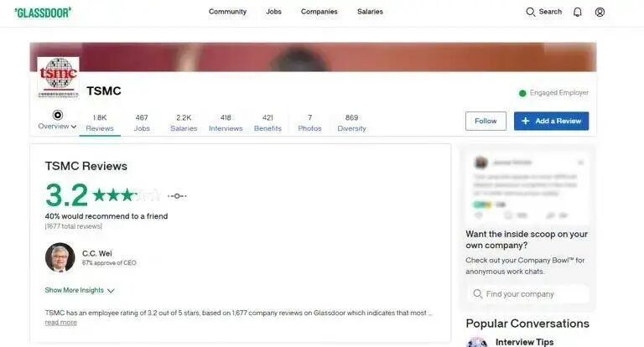The width and height of the screenshot is (644, 347).
Task: Switch to the Interviews tab
Action: pyautogui.click(x=226, y=122)
